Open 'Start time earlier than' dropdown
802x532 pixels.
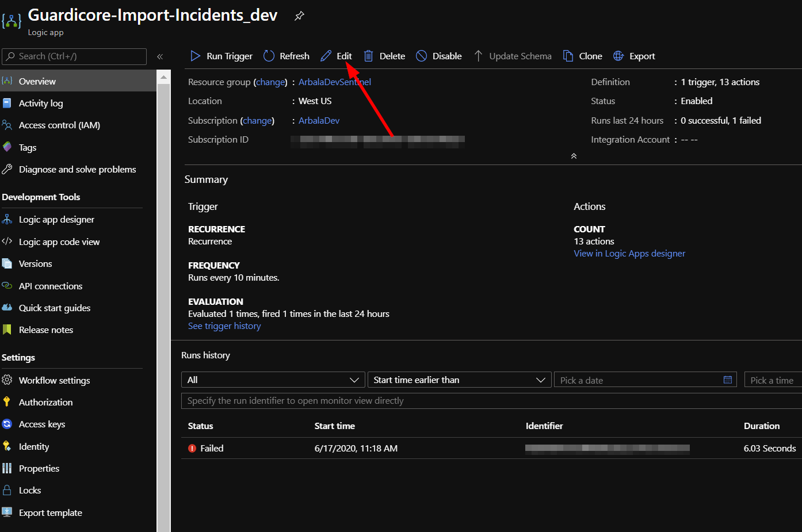459,380
